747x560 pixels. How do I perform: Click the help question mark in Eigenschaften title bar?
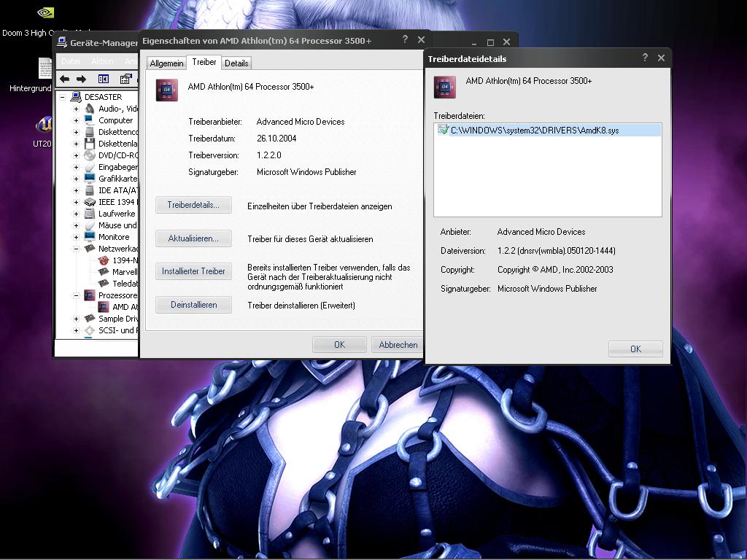click(x=405, y=39)
